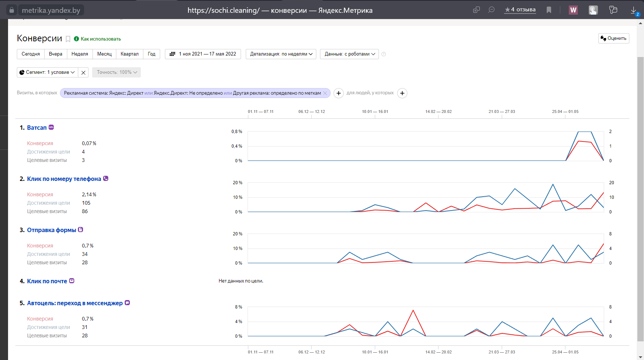This screenshot has width=644, height=360.
Task: Click the help question mark beside data dropdown
Action: tap(384, 54)
